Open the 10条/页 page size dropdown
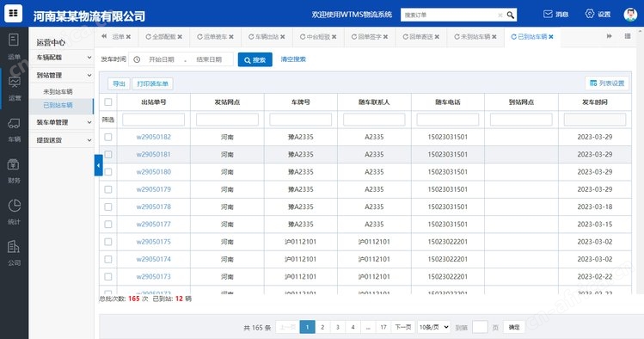The image size is (644, 339). [x=433, y=327]
